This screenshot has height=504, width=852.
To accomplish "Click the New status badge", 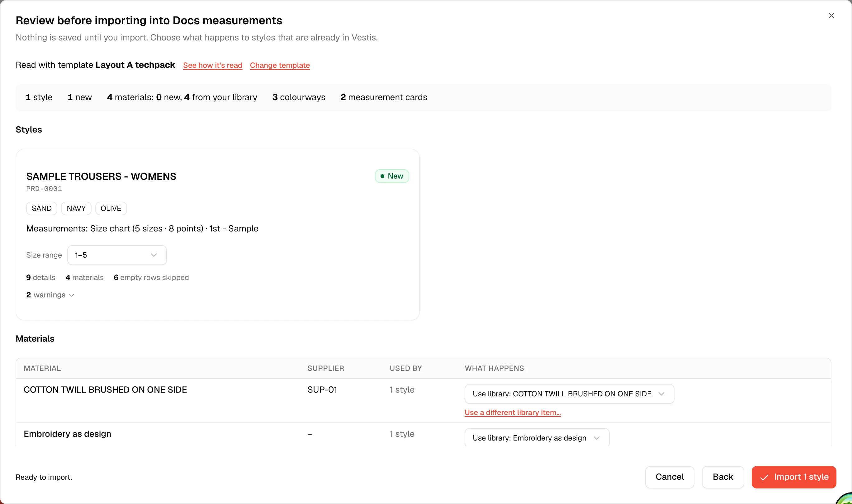I will 391,176.
